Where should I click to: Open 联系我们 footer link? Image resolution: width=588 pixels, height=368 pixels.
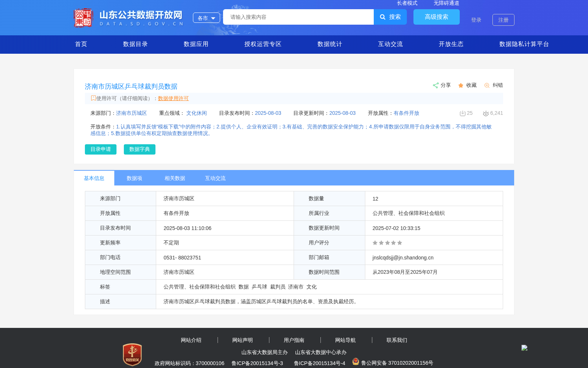397,340
